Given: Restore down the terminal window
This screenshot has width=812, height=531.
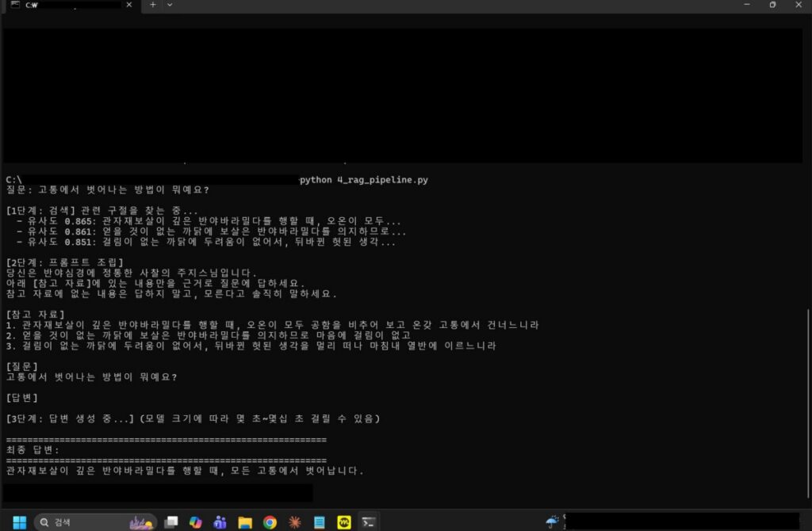Looking at the screenshot, I should [772, 5].
